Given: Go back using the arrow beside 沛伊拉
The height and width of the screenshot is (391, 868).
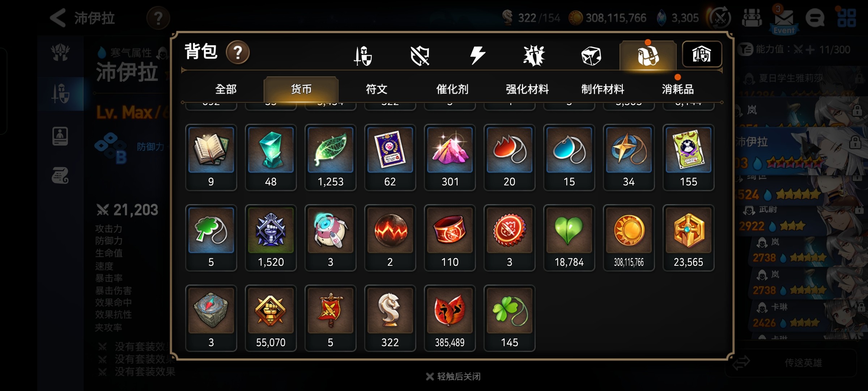Looking at the screenshot, I should 58,18.
